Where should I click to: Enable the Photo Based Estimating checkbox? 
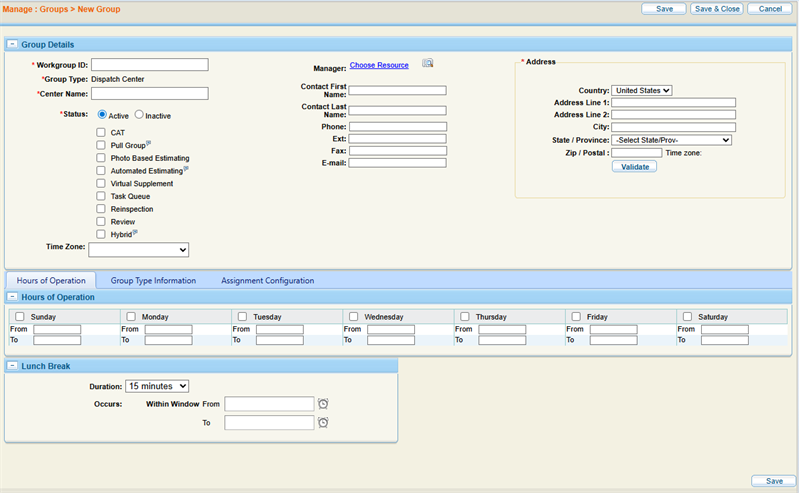(x=101, y=158)
